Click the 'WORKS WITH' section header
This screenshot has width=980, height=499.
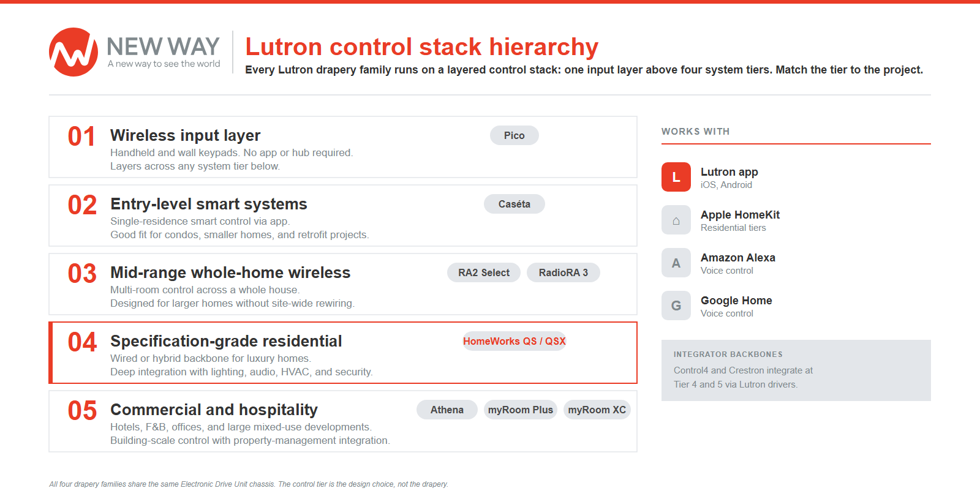coord(695,132)
